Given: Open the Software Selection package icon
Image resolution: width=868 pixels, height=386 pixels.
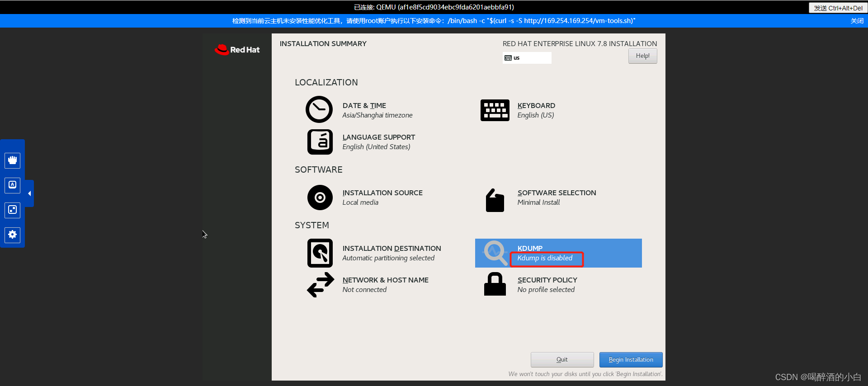Looking at the screenshot, I should 495,200.
